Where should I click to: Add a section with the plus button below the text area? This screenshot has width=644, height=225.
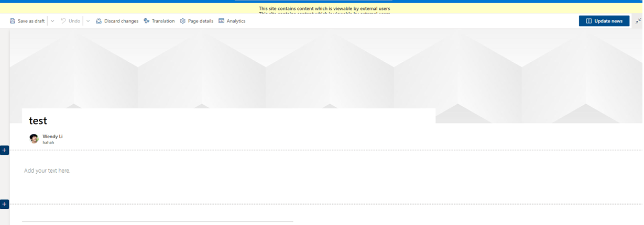coord(4,204)
